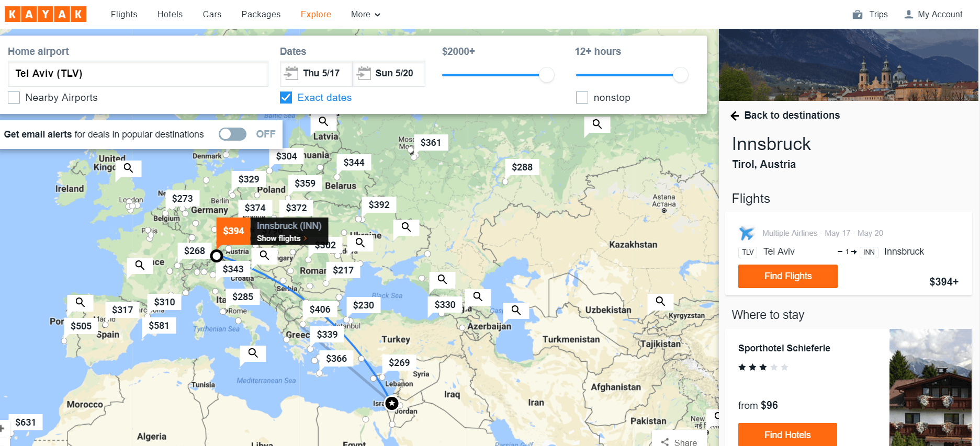Select the $505 price marker near Portugal

tap(81, 326)
